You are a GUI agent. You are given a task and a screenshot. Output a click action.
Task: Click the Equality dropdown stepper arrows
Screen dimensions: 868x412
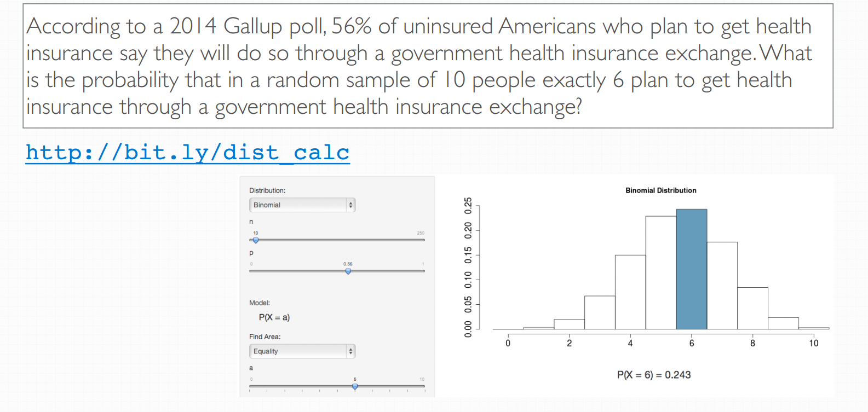[x=350, y=351]
